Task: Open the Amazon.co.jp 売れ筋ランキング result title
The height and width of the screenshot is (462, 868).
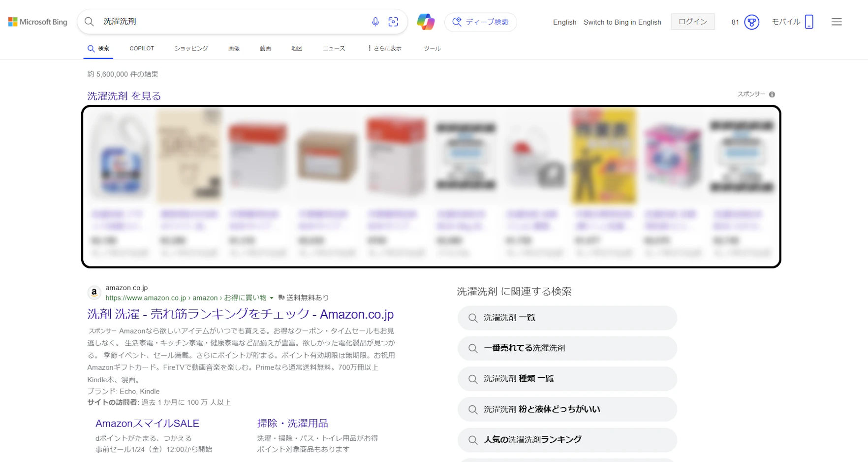Action: click(x=241, y=314)
